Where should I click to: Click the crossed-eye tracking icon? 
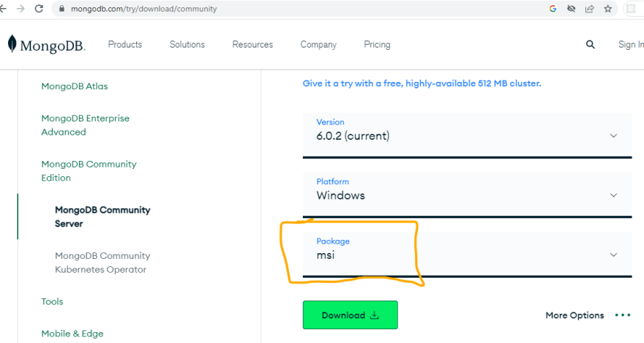(x=572, y=9)
